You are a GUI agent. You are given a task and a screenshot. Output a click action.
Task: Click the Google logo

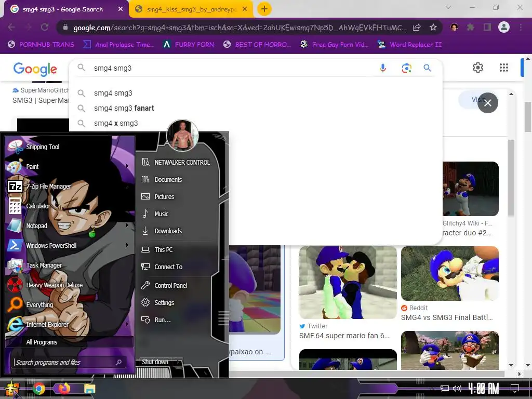tap(35, 69)
